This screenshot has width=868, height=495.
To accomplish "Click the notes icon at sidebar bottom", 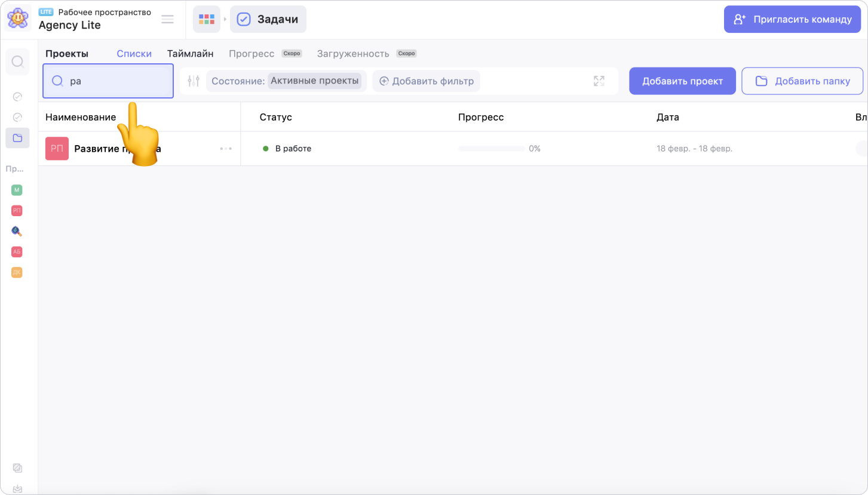I will tap(17, 468).
